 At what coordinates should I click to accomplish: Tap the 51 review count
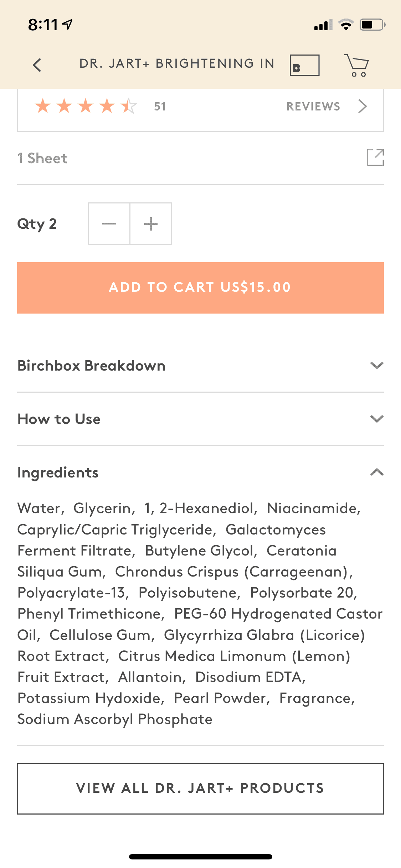click(160, 107)
